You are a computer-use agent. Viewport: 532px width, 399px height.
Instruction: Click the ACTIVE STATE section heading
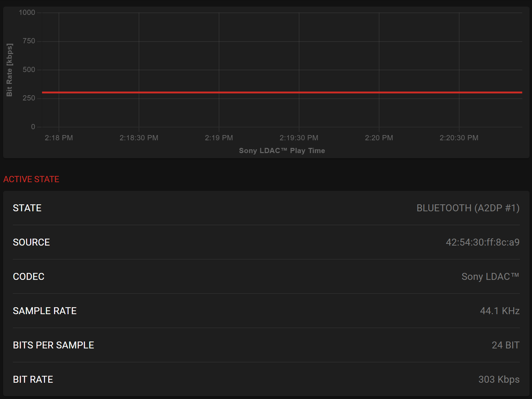click(31, 179)
